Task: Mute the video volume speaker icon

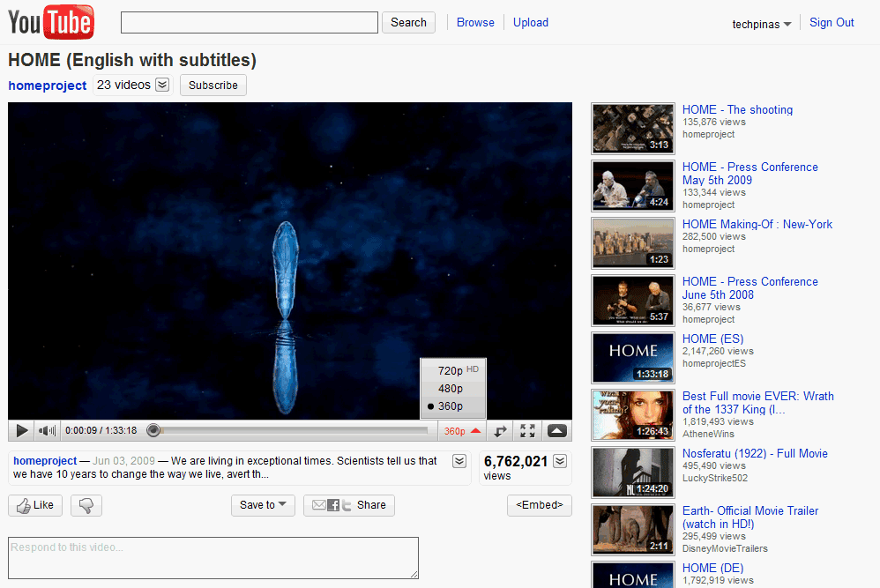Action: pyautogui.click(x=47, y=431)
